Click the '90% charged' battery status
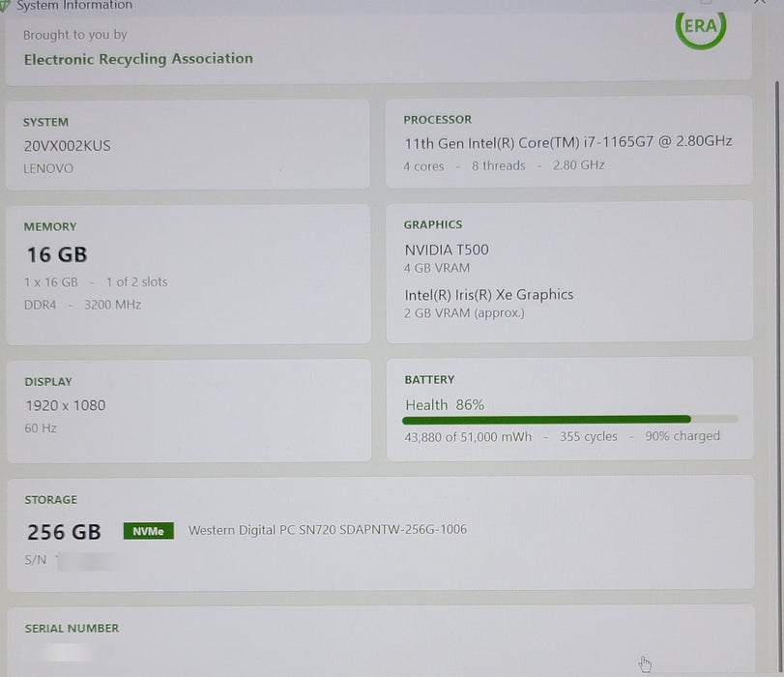Image resolution: width=784 pixels, height=677 pixels. 682,436
